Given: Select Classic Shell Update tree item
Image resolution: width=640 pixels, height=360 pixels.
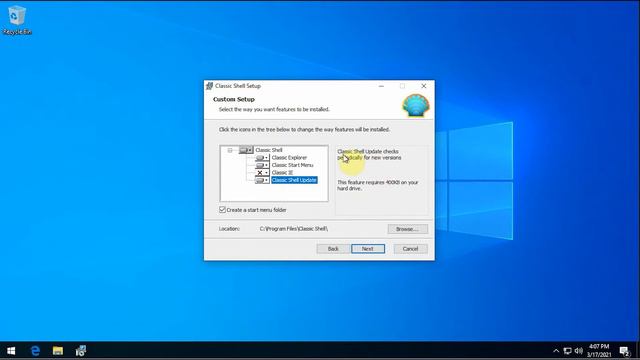Looking at the screenshot, I should tap(294, 180).
